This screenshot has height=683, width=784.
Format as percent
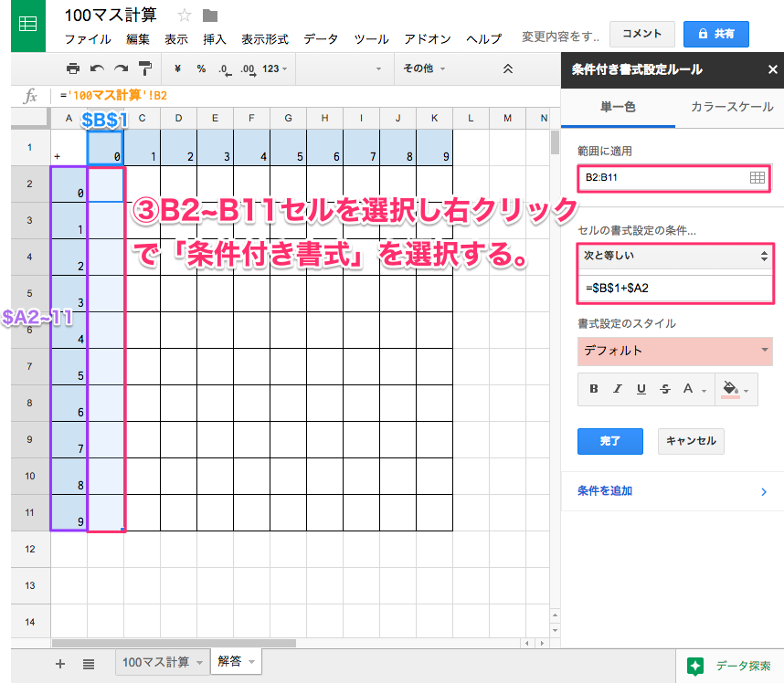(x=201, y=68)
